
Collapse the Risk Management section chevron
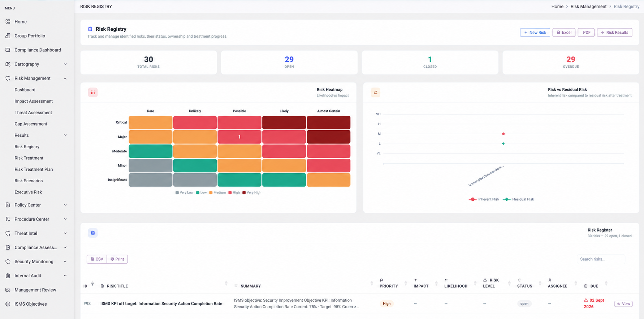[65, 78]
